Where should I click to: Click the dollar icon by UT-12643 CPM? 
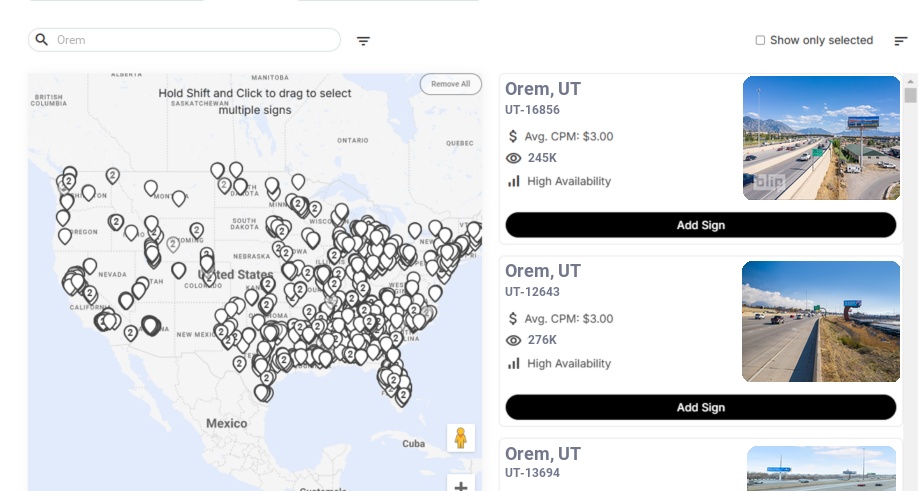(513, 319)
